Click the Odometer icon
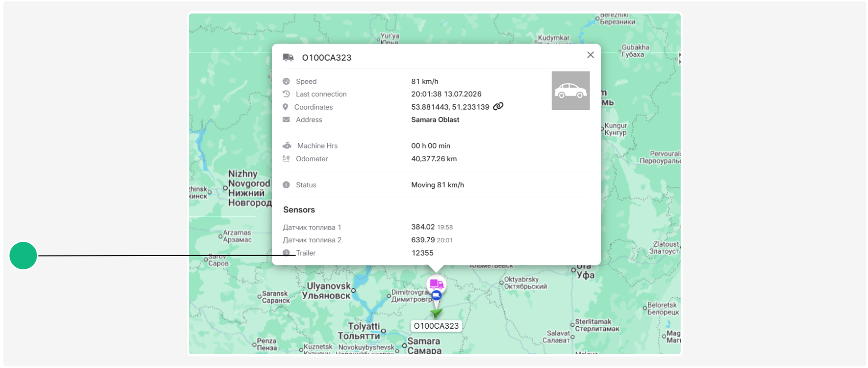This screenshot has width=868, height=368. [x=286, y=158]
